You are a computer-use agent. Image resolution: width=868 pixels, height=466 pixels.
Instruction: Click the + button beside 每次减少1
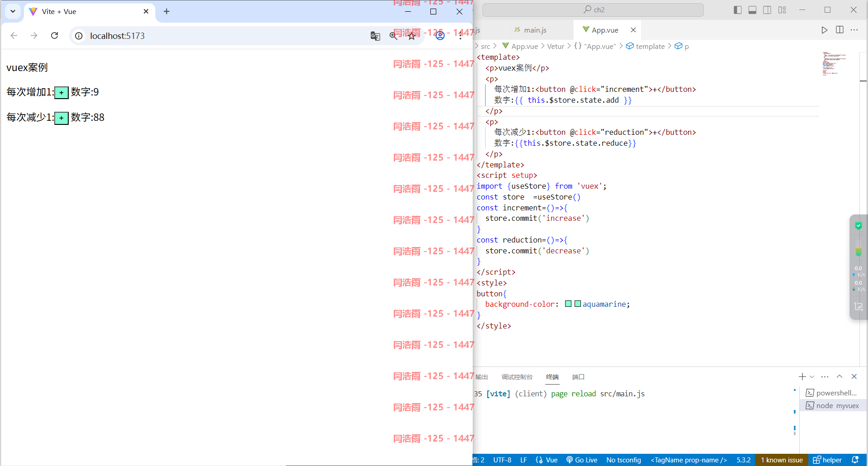pos(61,118)
